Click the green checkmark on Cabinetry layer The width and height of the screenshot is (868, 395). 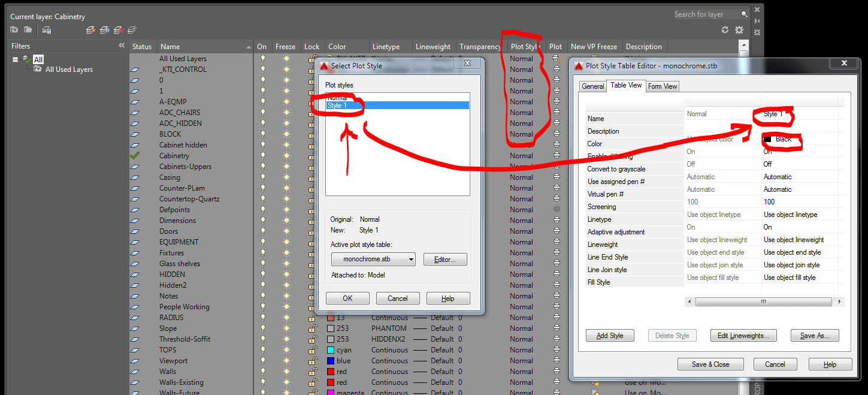click(x=135, y=156)
